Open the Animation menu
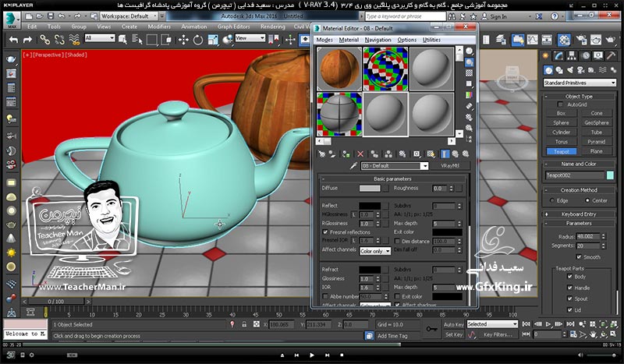624x364 pixels. [193, 27]
